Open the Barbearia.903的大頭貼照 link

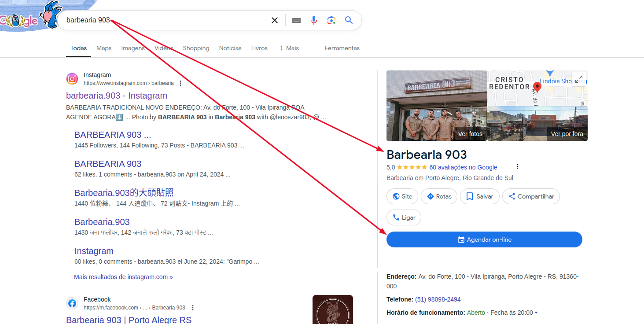point(124,193)
